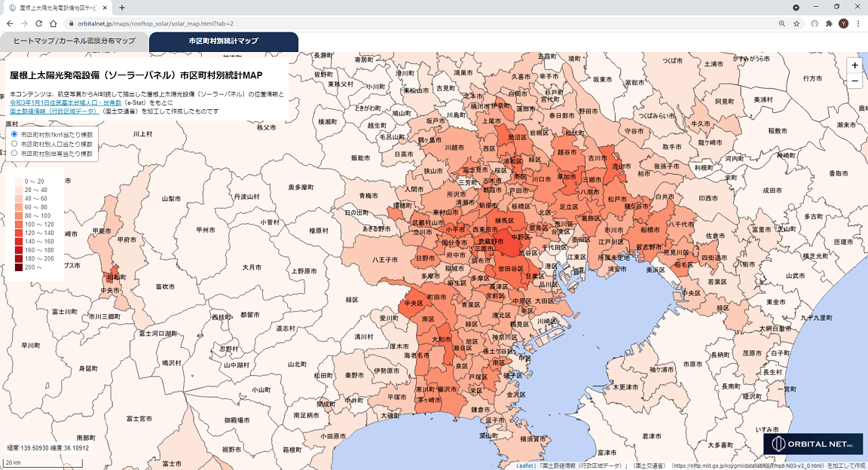
Task: Open the Y profile avatar menu
Action: (x=843, y=23)
